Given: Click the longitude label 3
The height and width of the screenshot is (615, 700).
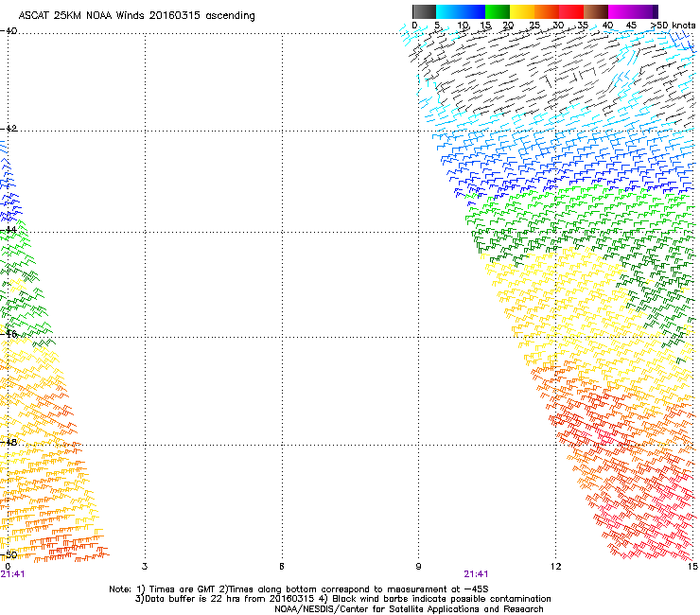Looking at the screenshot, I should tap(145, 567).
